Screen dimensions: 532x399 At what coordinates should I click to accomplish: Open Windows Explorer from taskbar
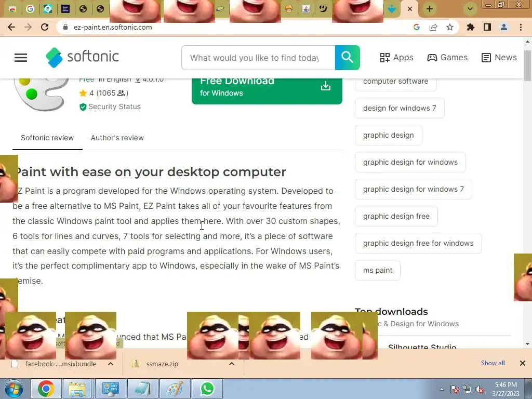coord(77,389)
